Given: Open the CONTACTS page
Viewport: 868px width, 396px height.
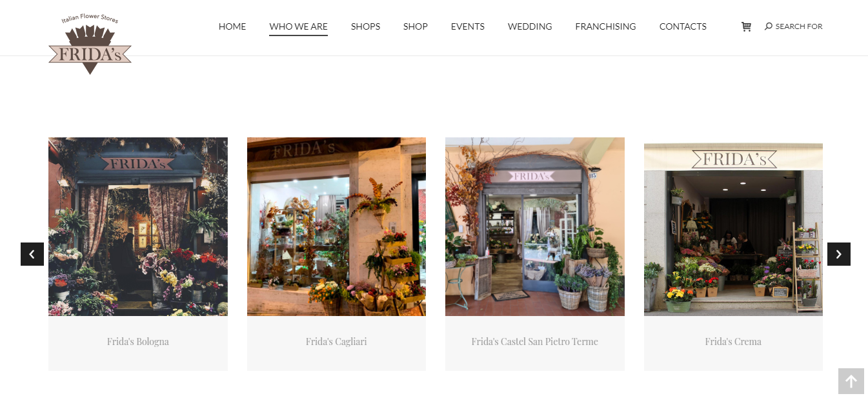Looking at the screenshot, I should pyautogui.click(x=683, y=26).
